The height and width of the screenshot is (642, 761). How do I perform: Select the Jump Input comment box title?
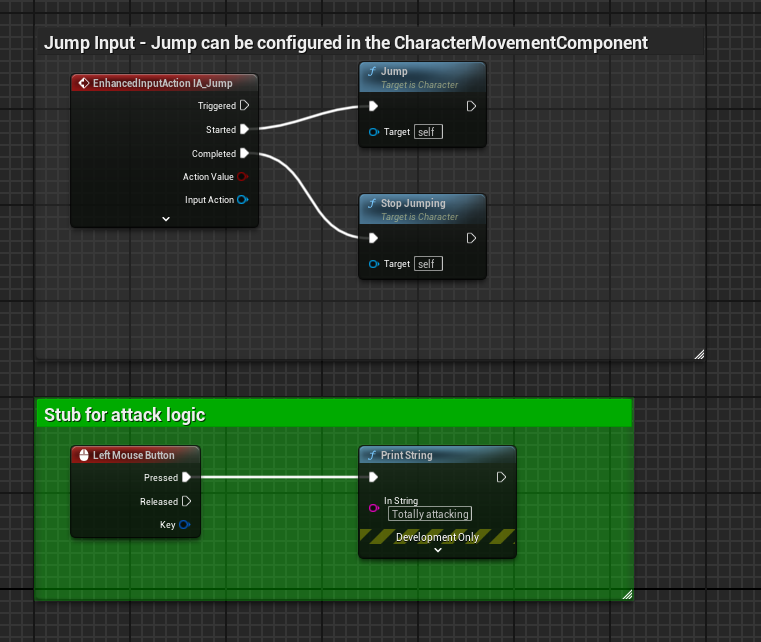[x=346, y=43]
